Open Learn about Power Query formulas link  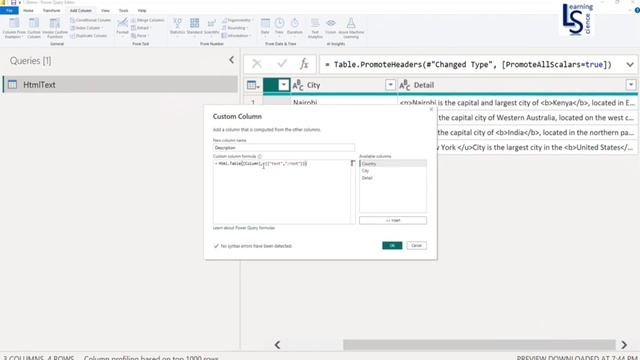click(x=244, y=228)
